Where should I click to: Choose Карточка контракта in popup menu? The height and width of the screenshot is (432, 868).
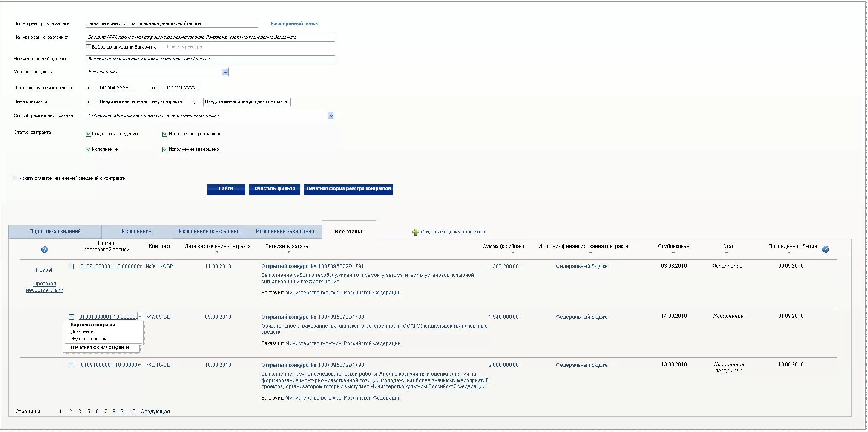point(93,325)
